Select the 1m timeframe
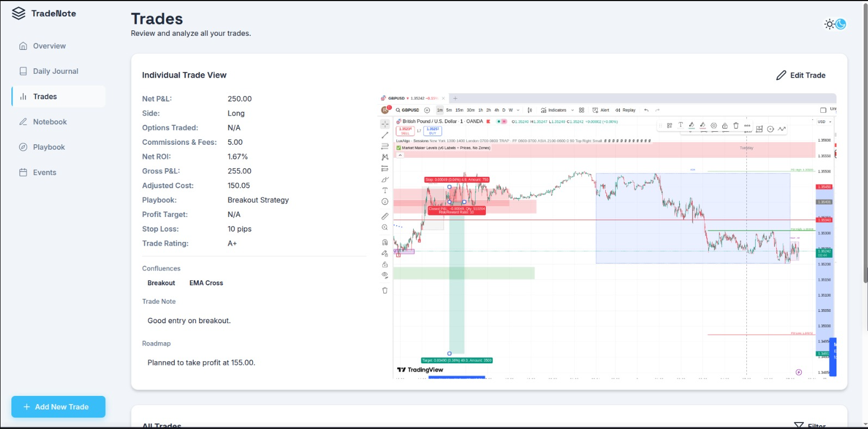This screenshot has height=429, width=868. tap(440, 110)
